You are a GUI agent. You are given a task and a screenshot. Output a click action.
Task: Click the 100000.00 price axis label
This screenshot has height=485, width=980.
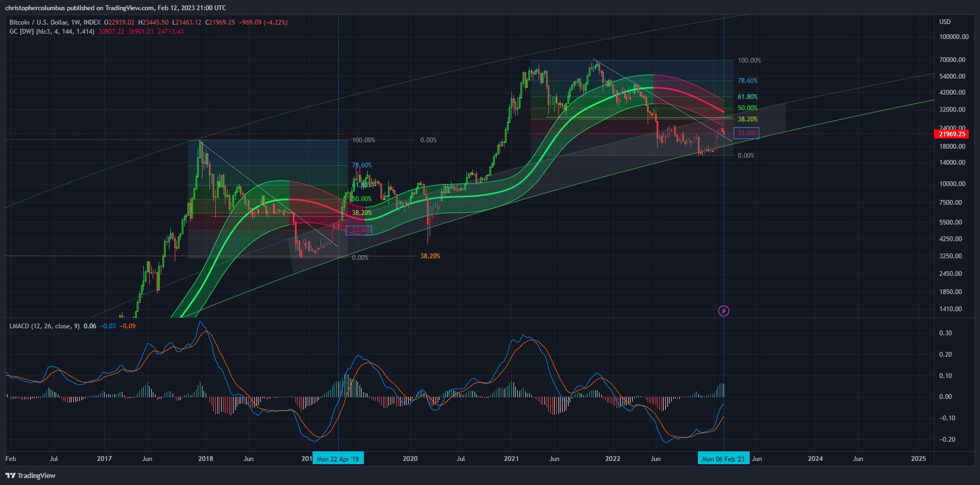pos(954,37)
